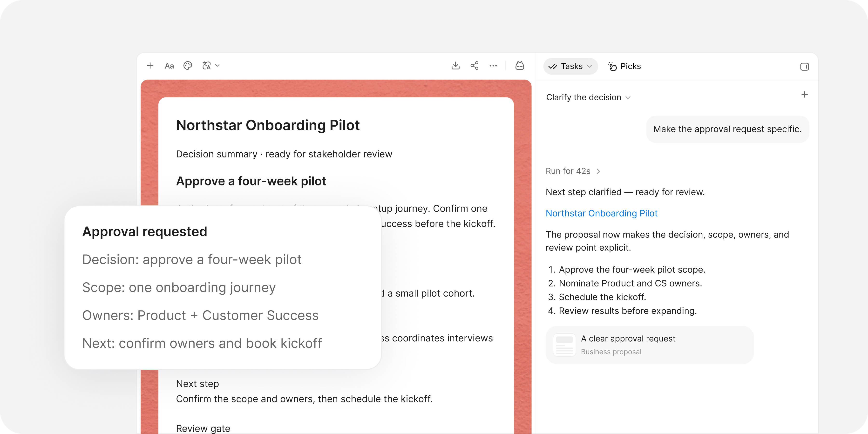Viewport: 868px width, 434px height.
Task: Open the three-dot more options menu
Action: tap(493, 66)
